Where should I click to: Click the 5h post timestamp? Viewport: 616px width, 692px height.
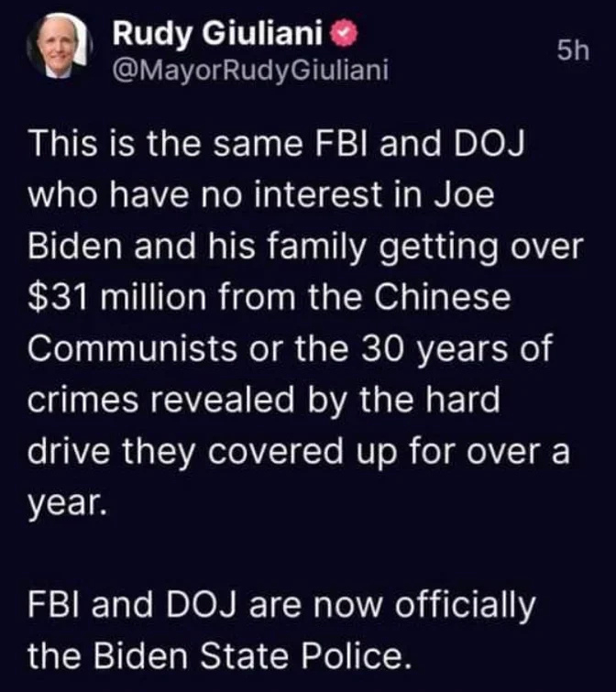[573, 50]
